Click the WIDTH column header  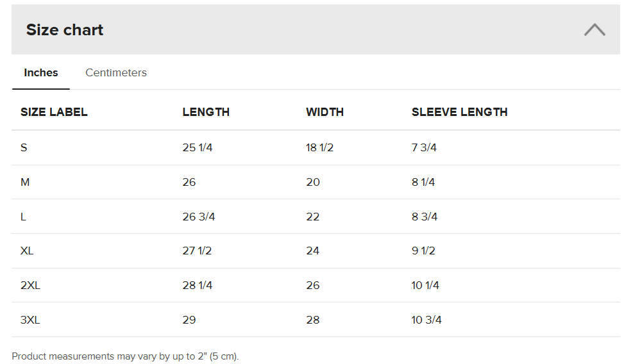325,112
